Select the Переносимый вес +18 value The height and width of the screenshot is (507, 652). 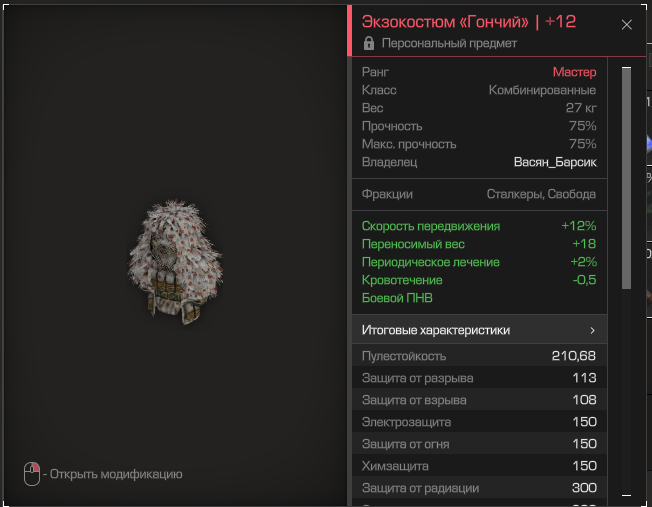[584, 244]
